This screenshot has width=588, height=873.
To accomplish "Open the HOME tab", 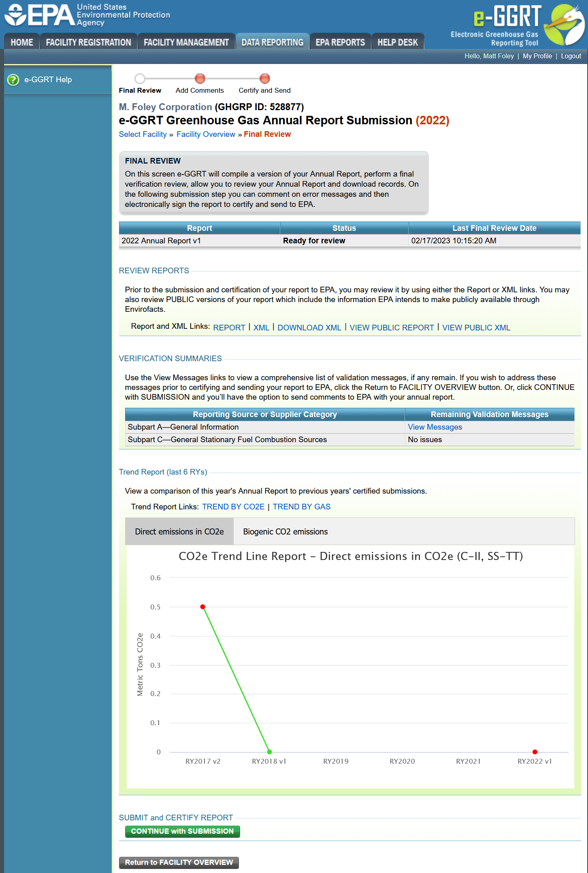I will coord(22,42).
